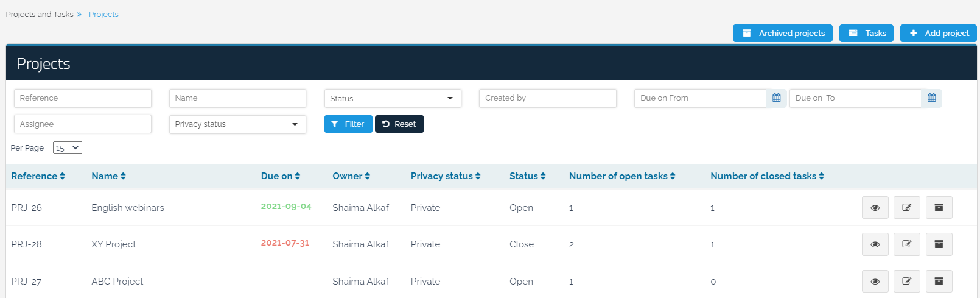Click the Add project button
The image size is (980, 298).
pyautogui.click(x=938, y=34)
